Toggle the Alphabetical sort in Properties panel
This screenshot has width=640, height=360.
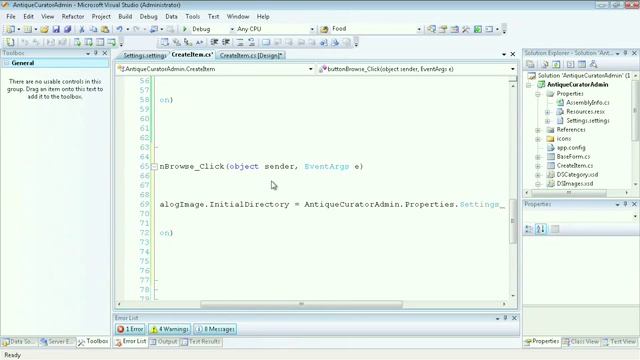click(x=540, y=229)
